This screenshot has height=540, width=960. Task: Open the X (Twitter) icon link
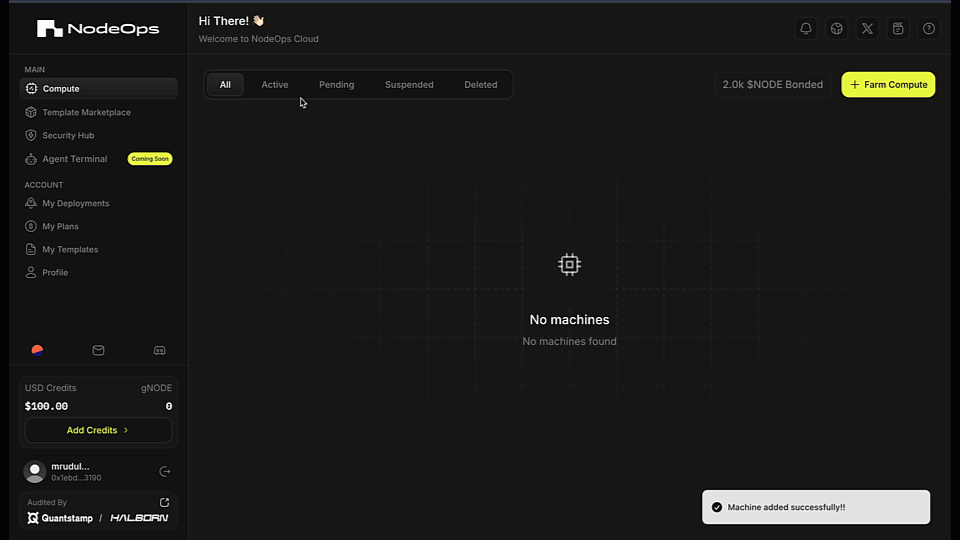coord(867,29)
